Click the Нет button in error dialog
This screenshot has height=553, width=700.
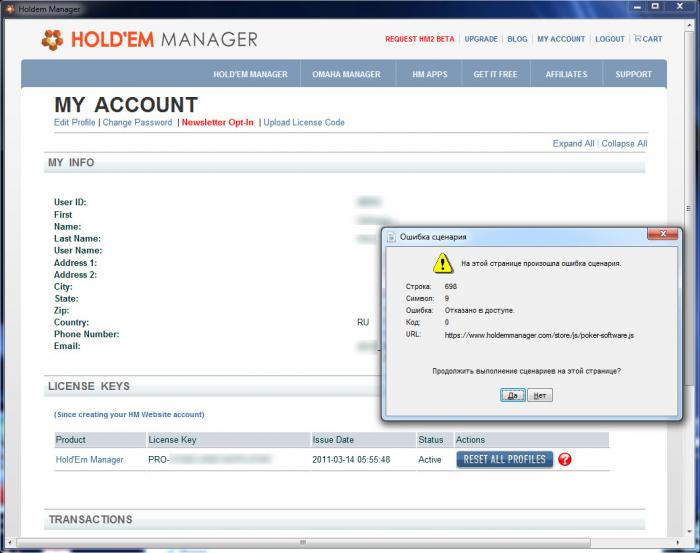pyautogui.click(x=540, y=395)
